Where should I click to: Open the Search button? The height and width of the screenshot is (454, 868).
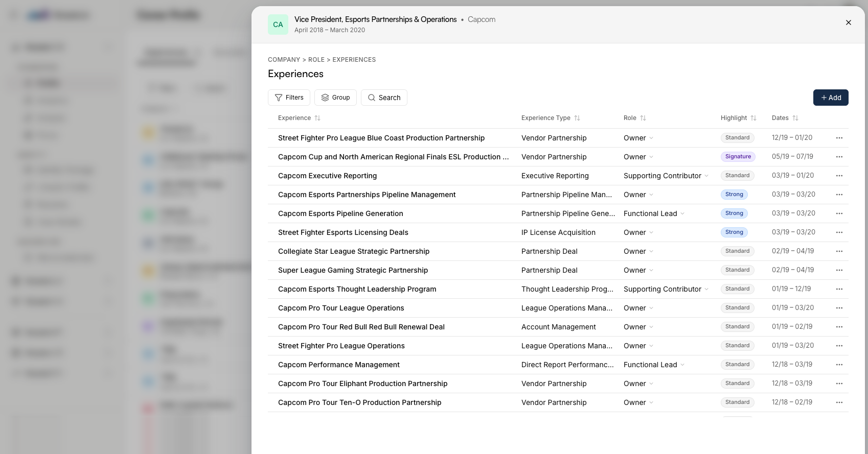click(x=384, y=98)
